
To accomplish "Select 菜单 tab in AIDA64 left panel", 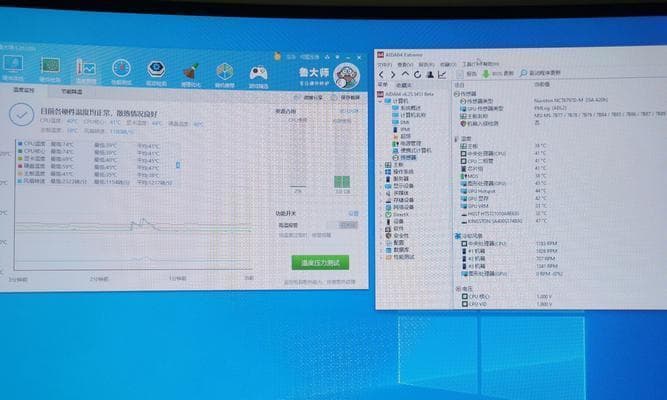I will pyautogui.click(x=382, y=85).
